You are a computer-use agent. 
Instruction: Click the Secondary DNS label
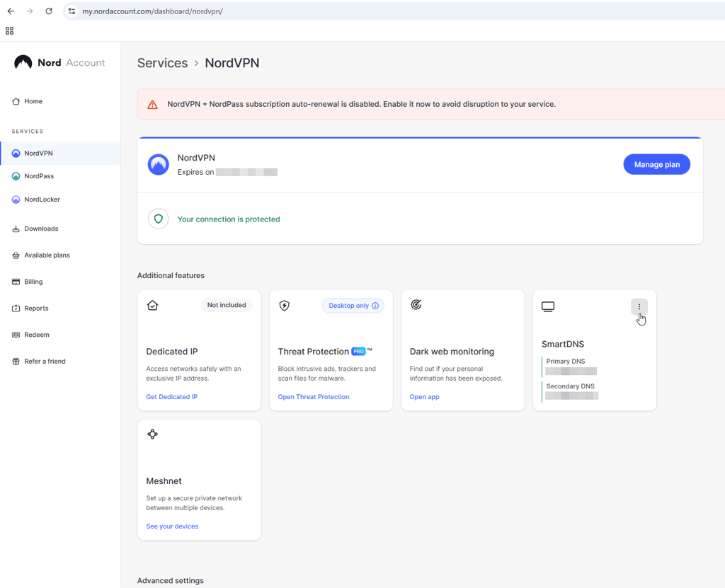coord(570,386)
